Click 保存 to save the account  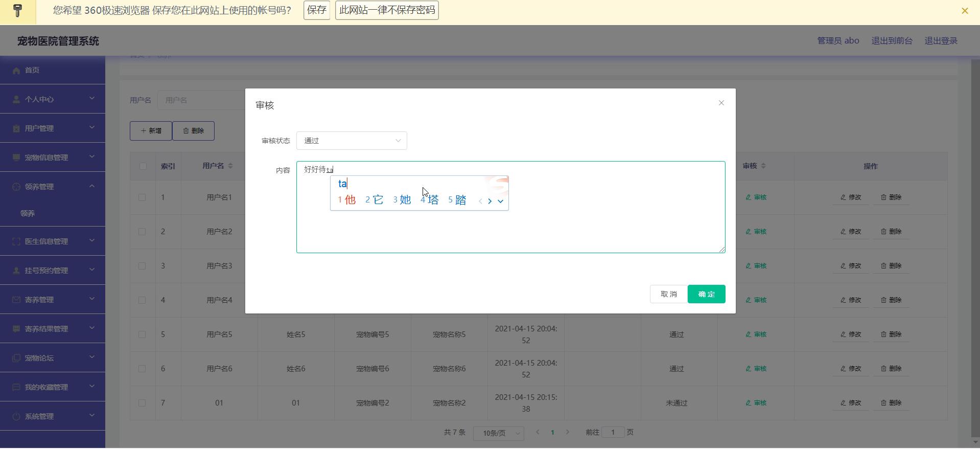coord(317,10)
